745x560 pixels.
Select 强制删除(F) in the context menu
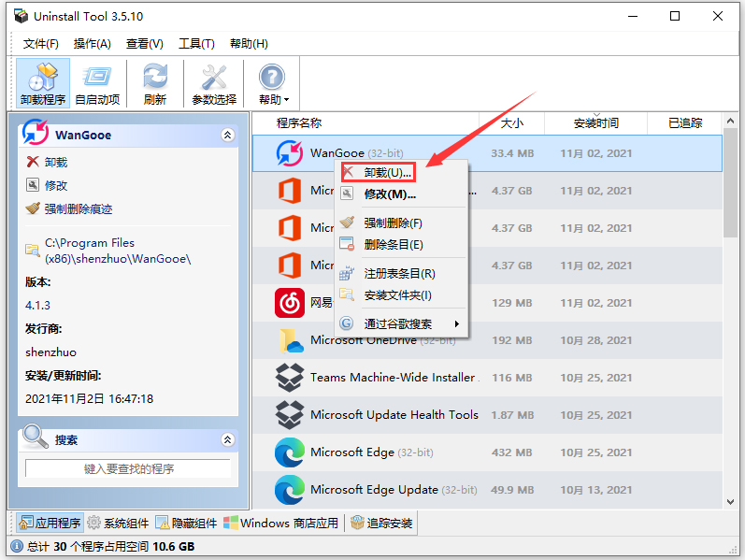tap(393, 223)
